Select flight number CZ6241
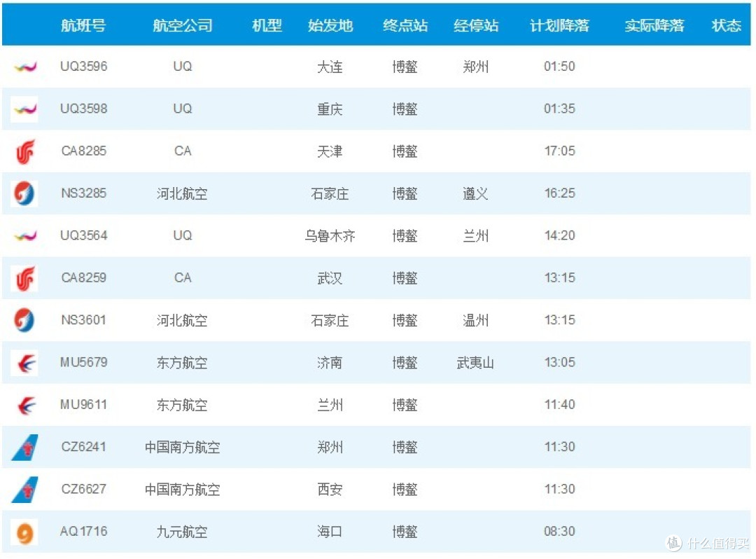This screenshot has height=559, width=756. pos(83,447)
